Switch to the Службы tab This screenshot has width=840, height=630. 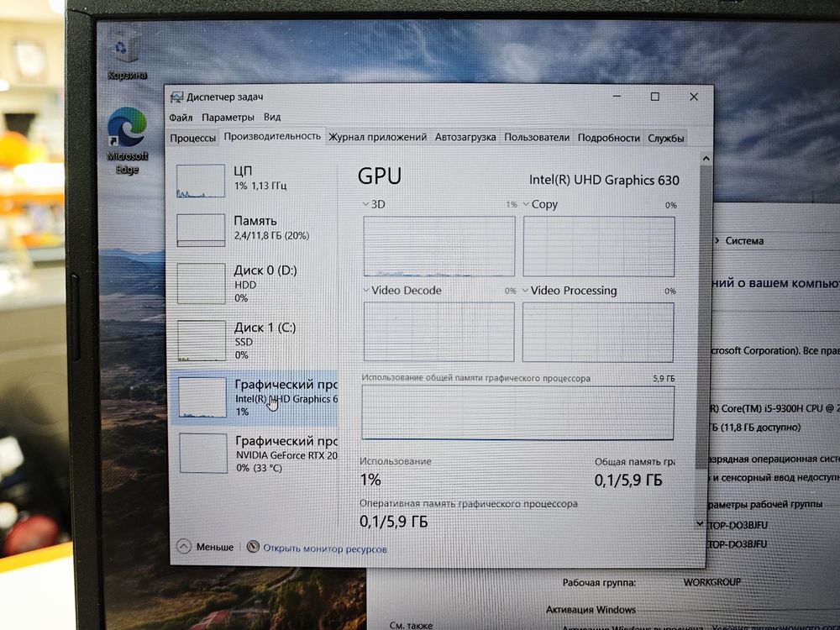(666, 139)
